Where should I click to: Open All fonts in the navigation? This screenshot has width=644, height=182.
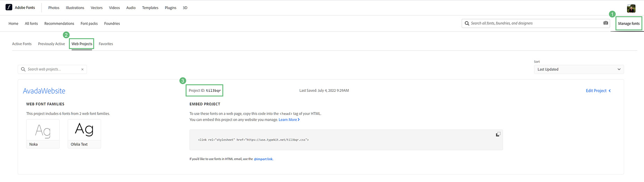(31, 24)
